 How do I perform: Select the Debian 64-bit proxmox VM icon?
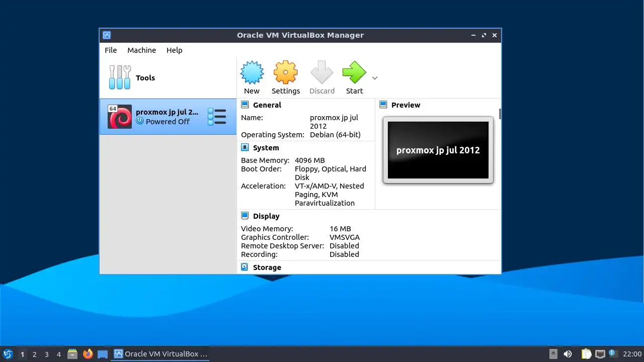click(120, 117)
